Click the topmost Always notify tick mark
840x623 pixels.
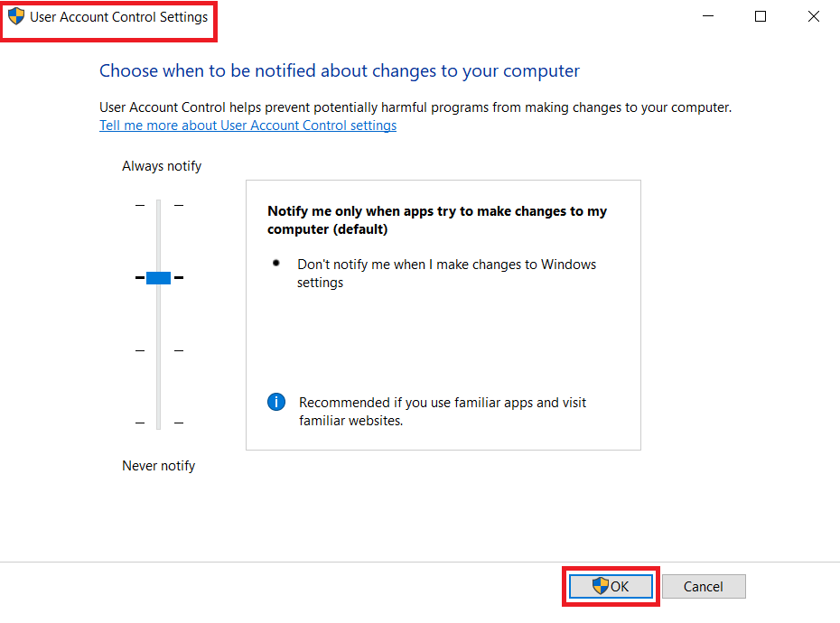pos(140,205)
